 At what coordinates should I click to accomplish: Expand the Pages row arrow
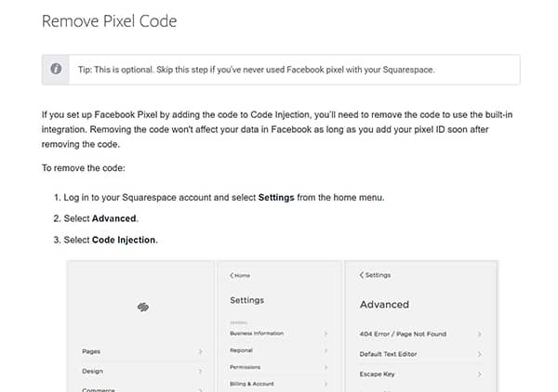pyautogui.click(x=200, y=351)
